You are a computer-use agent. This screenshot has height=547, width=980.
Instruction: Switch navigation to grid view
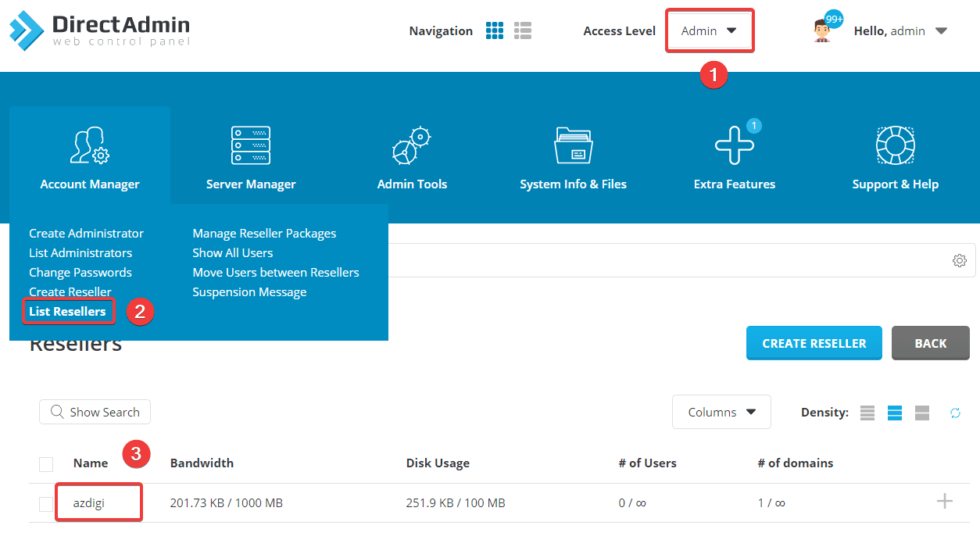[495, 30]
